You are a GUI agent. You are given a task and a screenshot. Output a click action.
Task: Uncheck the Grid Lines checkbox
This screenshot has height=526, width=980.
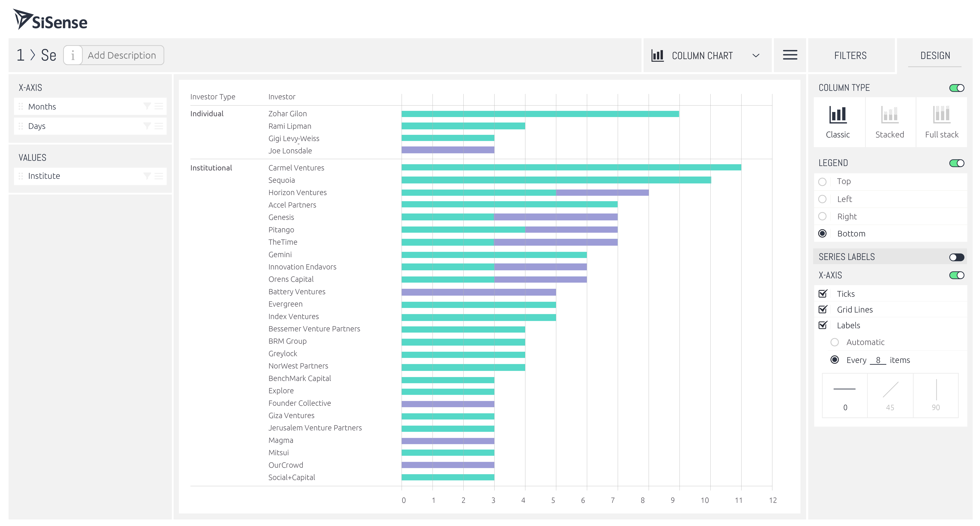(823, 309)
